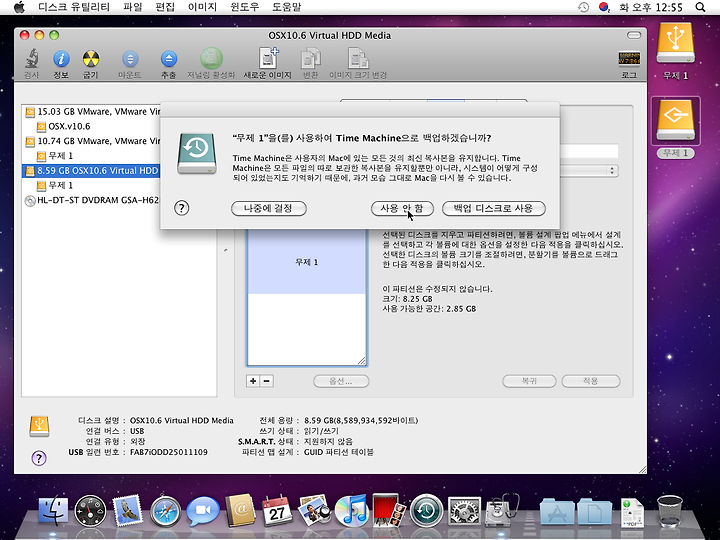Click the 나중에 결정 button
The image size is (720, 540).
269,208
